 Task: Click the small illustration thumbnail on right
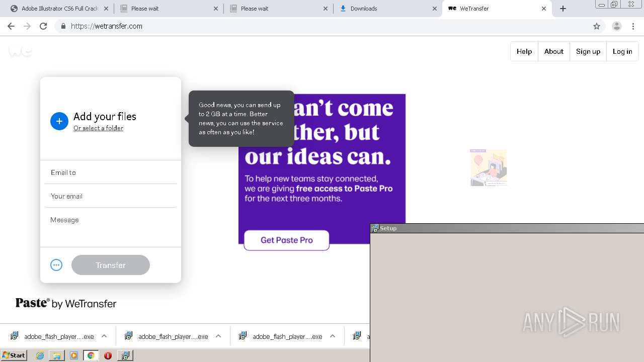click(x=489, y=167)
